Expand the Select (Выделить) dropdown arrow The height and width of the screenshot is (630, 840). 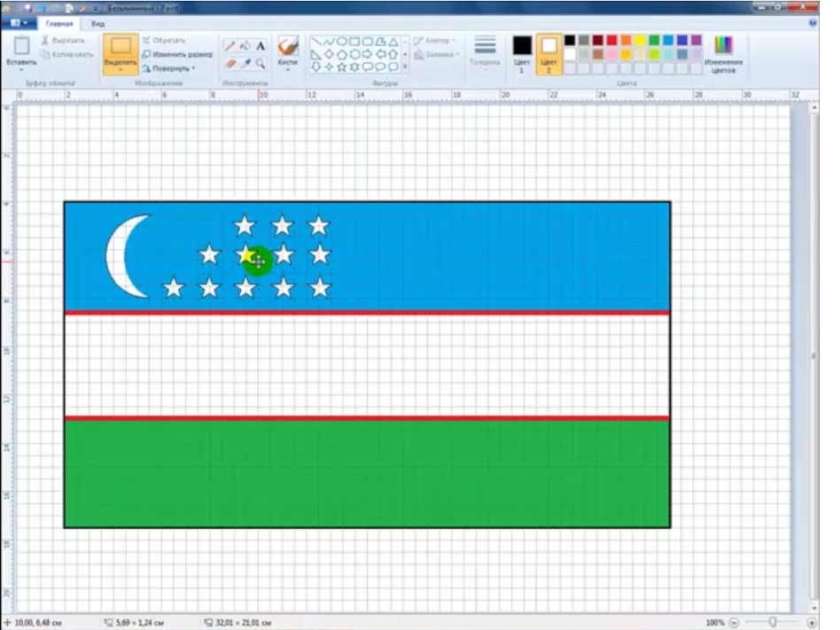pyautogui.click(x=121, y=69)
